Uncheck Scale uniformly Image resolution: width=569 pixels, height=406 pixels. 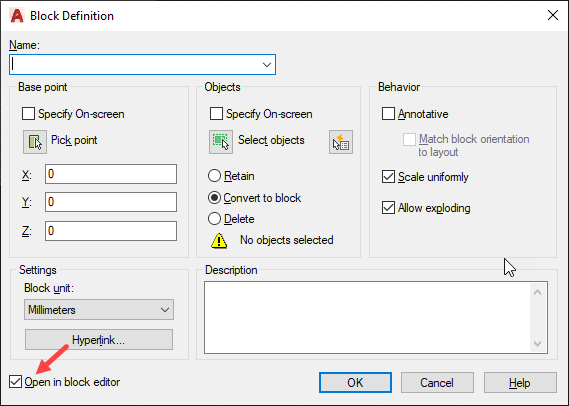click(388, 177)
